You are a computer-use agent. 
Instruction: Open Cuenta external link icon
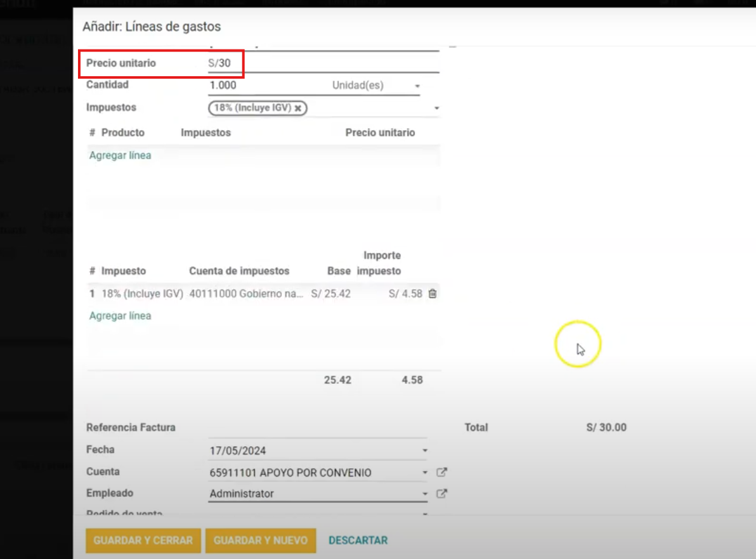[x=442, y=472]
